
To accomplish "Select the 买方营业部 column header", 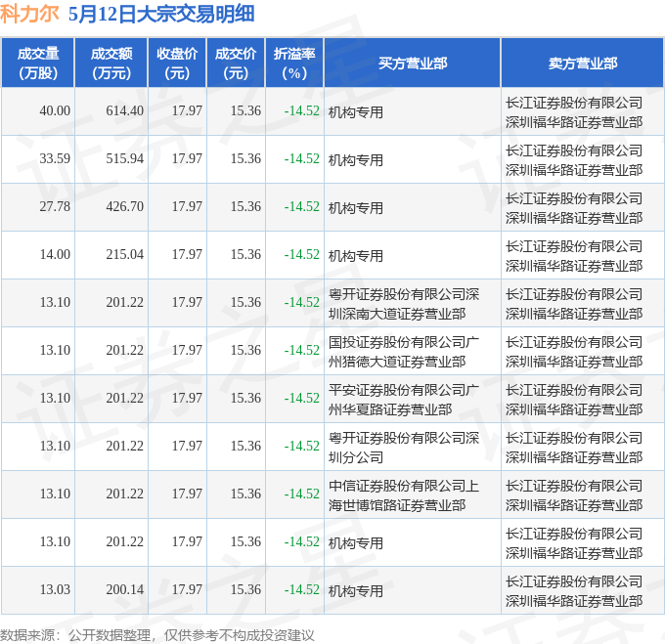I will [x=413, y=64].
